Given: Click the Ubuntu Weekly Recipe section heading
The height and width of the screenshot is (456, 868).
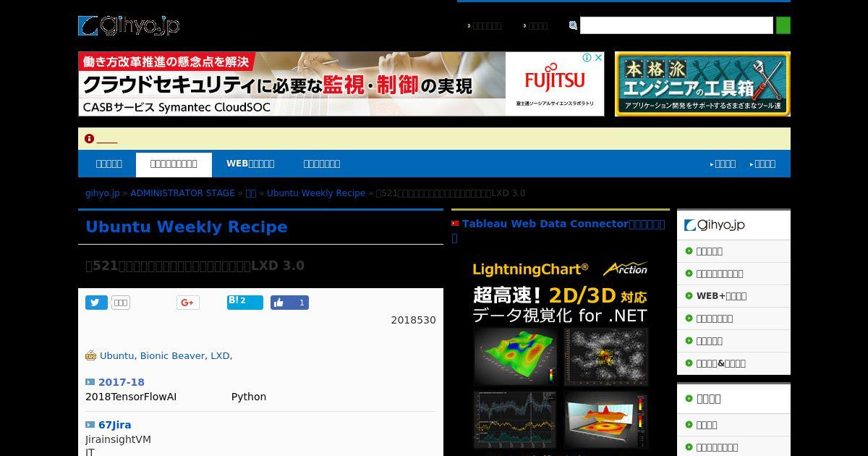Looking at the screenshot, I should coord(187,227).
